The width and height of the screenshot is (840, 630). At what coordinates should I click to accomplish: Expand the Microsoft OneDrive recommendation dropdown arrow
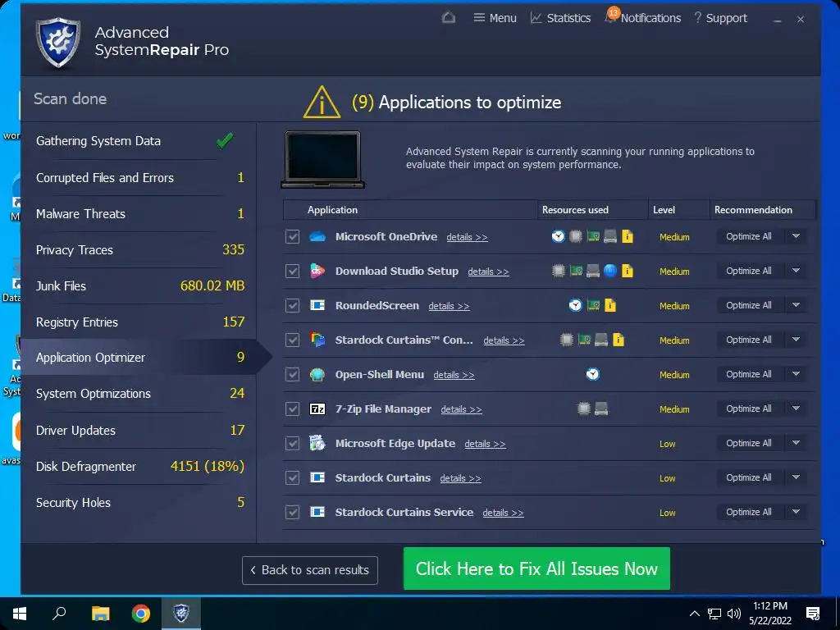(796, 236)
